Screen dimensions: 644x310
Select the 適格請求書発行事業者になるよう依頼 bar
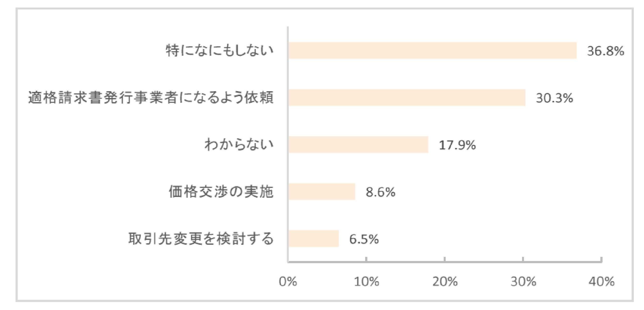coord(407,98)
